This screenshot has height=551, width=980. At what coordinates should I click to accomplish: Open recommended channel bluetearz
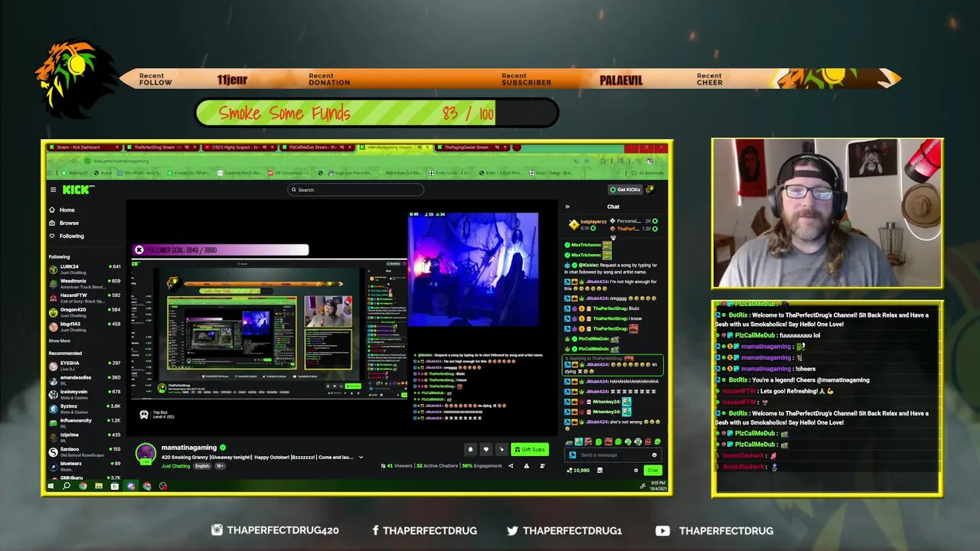coord(85,466)
